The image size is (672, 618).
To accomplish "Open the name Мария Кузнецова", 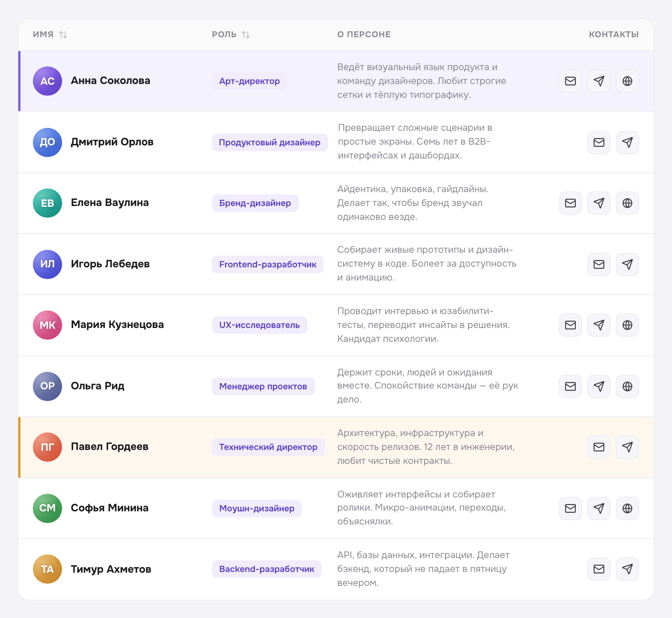I will click(117, 324).
